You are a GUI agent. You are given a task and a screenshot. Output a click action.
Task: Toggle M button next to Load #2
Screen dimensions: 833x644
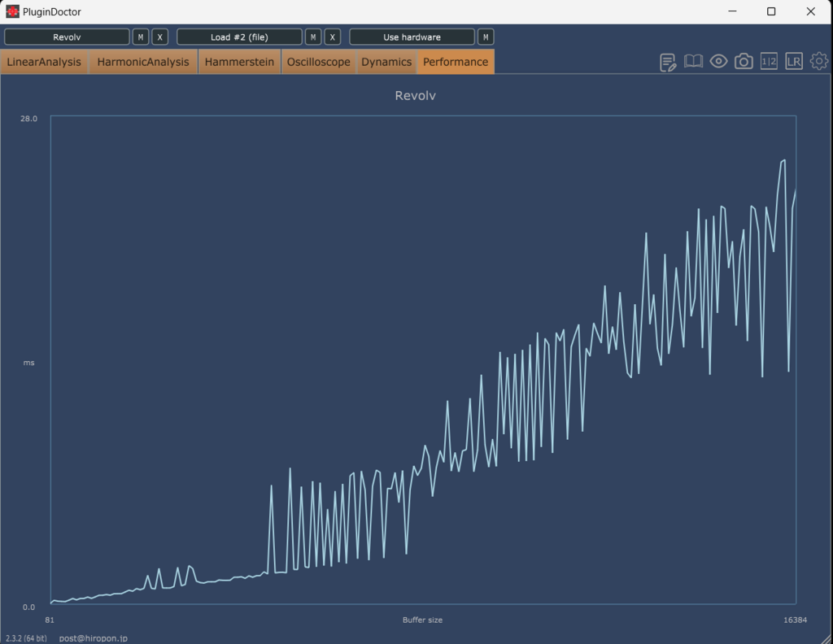313,37
